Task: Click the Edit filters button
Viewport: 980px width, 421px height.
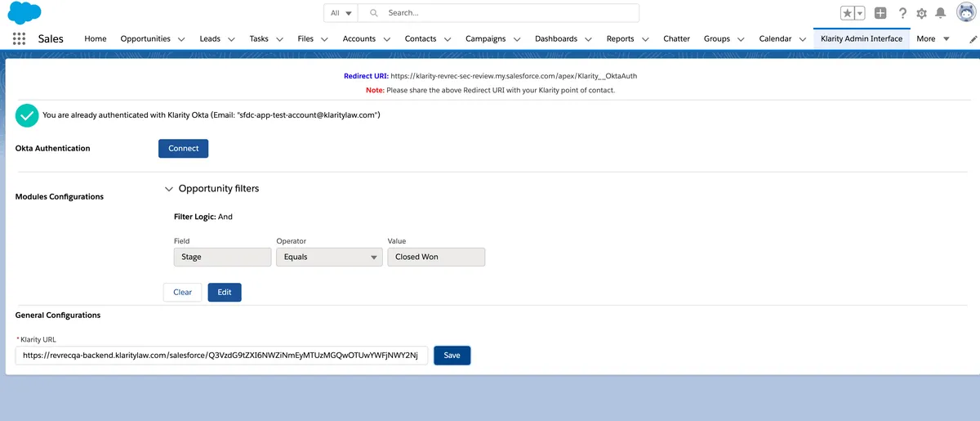Action: click(225, 292)
